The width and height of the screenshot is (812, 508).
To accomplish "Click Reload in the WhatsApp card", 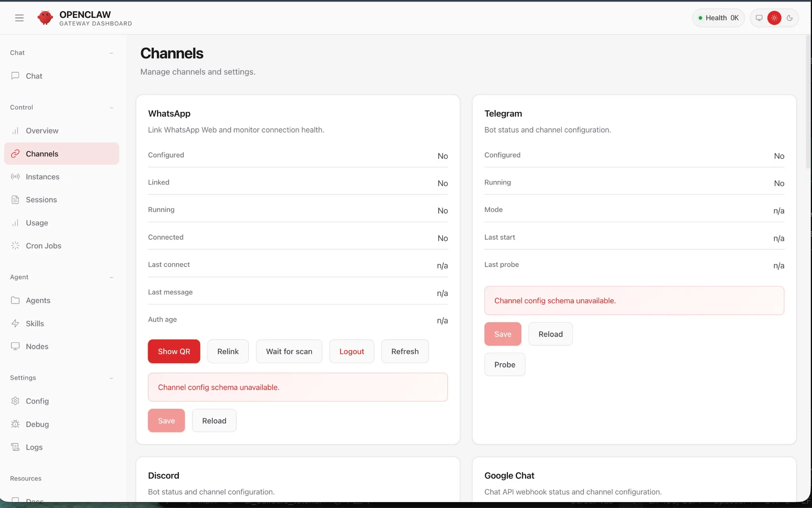I will (x=214, y=421).
